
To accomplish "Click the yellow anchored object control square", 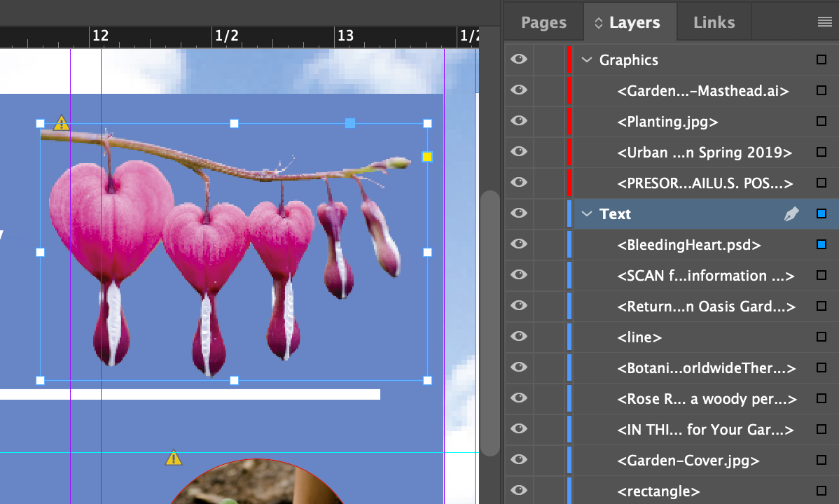I will point(427,157).
